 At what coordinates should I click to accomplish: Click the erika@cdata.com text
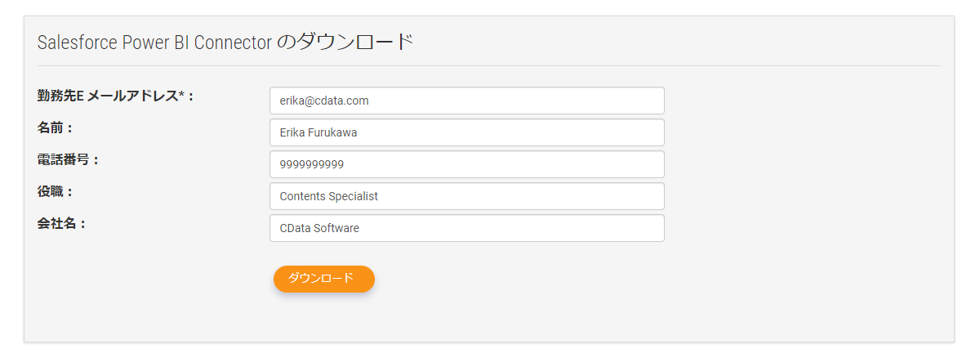tap(324, 101)
